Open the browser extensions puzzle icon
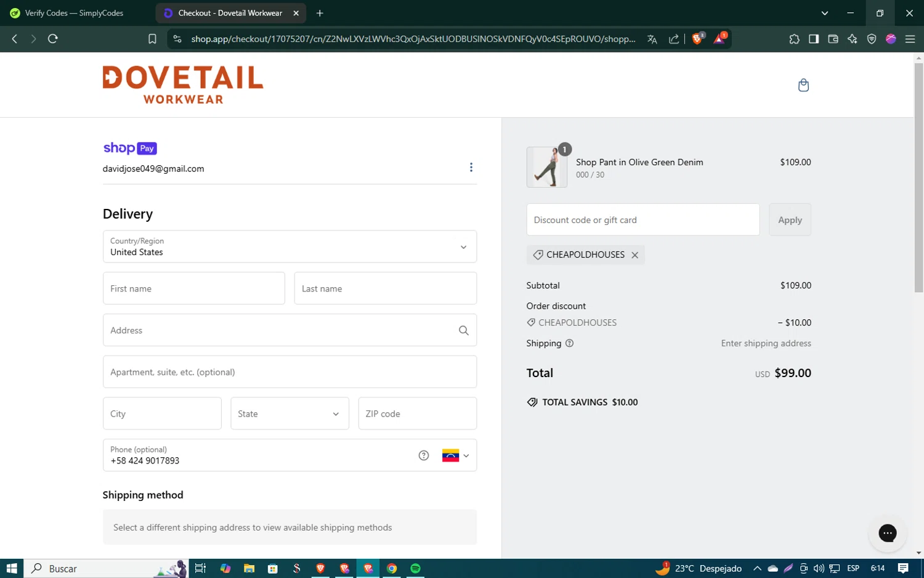 795,39
